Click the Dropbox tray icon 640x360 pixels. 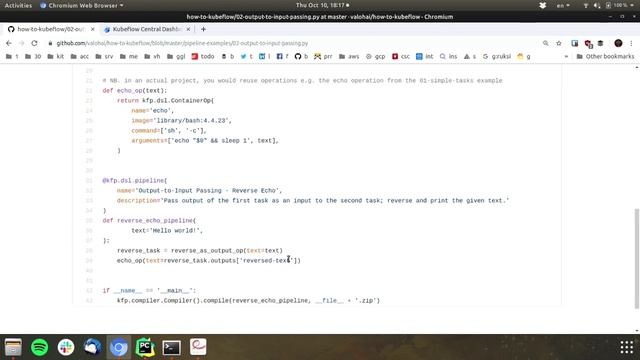(542, 5)
